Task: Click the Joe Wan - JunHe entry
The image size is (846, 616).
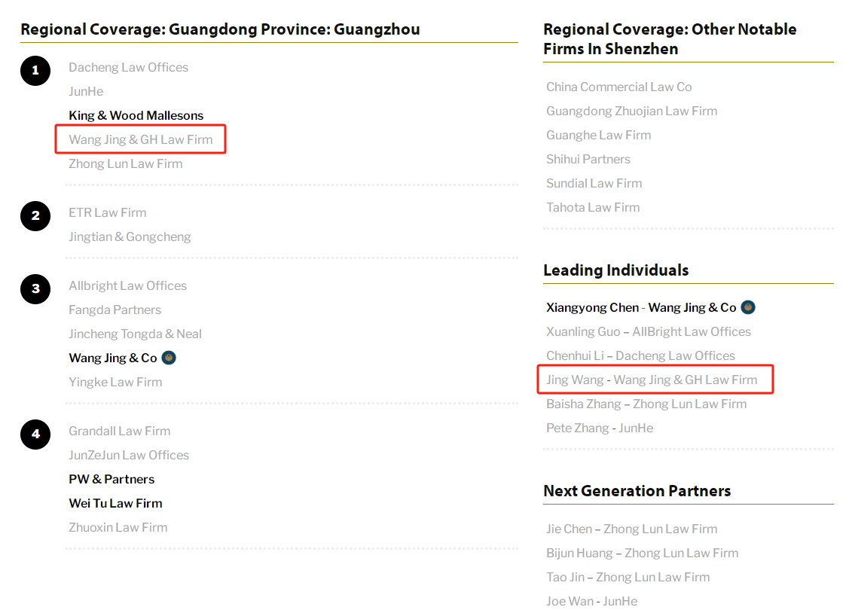Action: [592, 602]
